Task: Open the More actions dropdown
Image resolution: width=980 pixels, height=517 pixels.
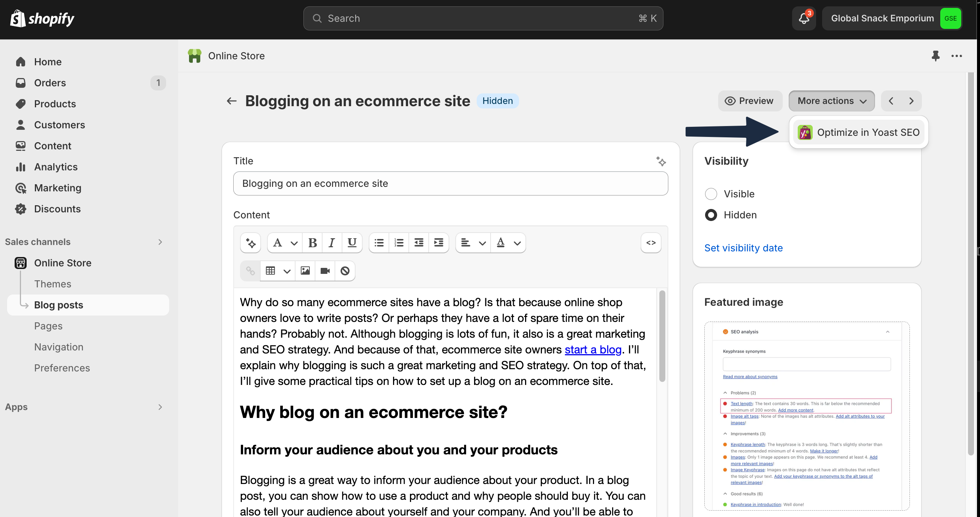Action: (831, 101)
